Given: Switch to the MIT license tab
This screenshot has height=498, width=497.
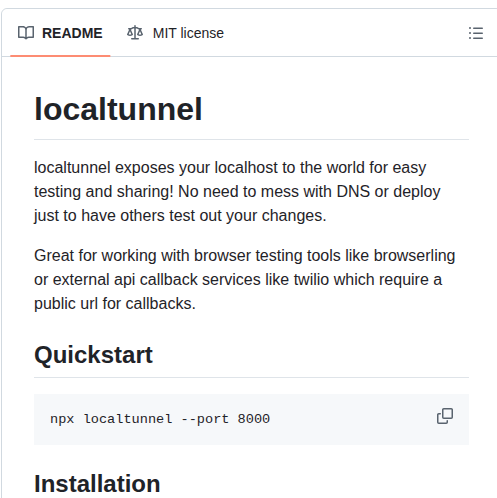Looking at the screenshot, I should (x=175, y=33).
